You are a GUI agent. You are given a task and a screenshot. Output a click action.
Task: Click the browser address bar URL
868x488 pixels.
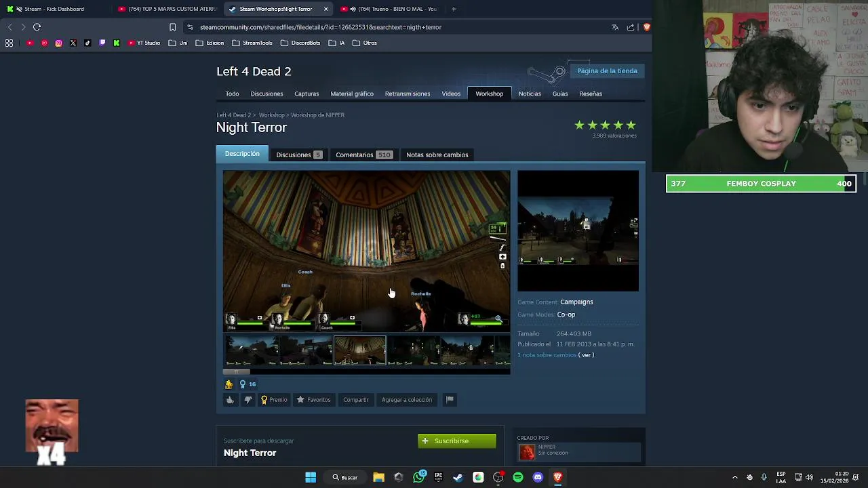tap(321, 27)
